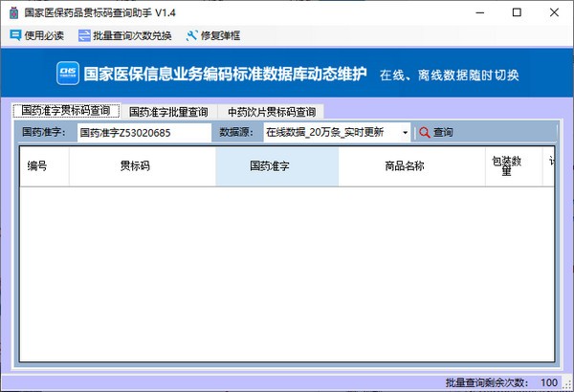Sort by the 编号 column header

pos(44,166)
